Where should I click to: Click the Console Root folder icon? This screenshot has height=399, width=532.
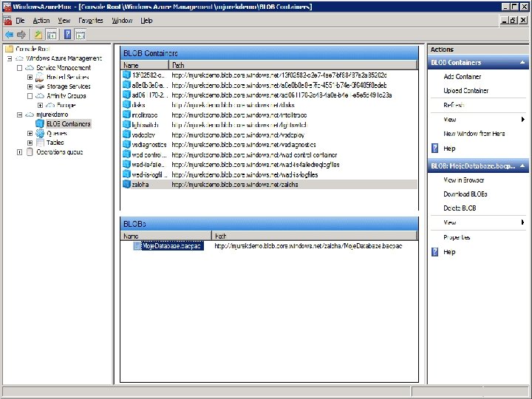pos(9,49)
